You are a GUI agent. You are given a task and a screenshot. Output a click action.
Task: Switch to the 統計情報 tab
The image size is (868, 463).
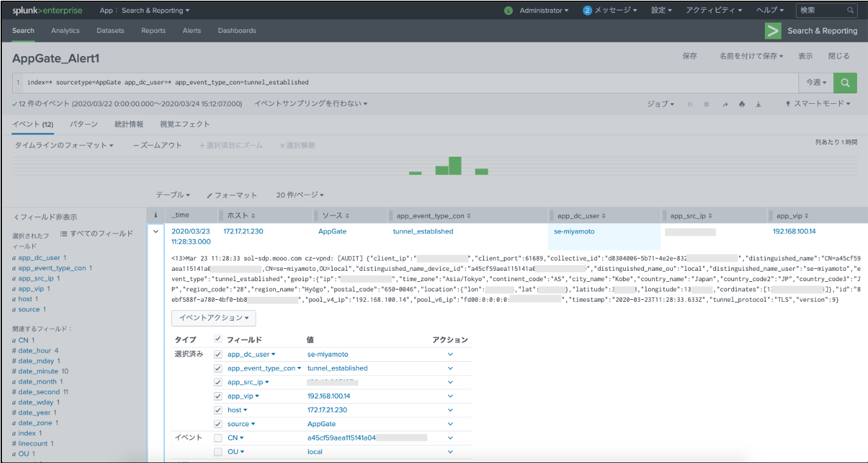point(129,124)
